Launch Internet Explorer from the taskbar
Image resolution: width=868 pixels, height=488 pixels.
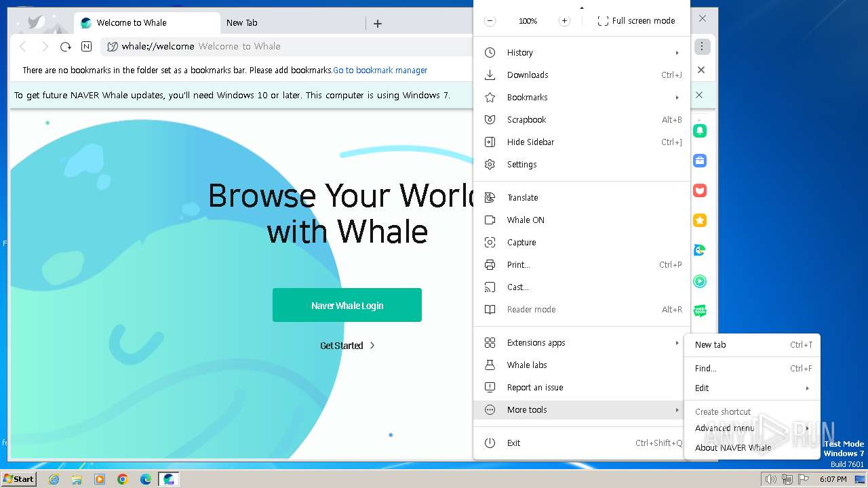click(x=54, y=479)
